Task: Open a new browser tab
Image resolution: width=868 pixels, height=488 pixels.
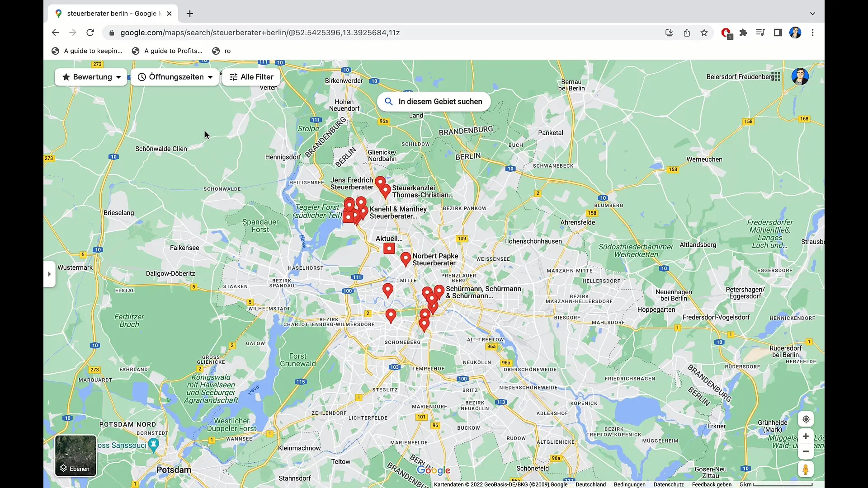Action: coord(190,14)
